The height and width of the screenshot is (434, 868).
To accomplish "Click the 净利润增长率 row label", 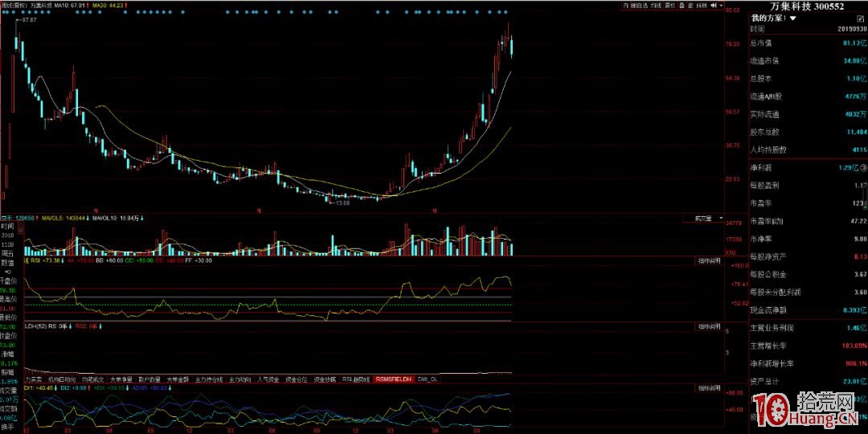I will [772, 364].
